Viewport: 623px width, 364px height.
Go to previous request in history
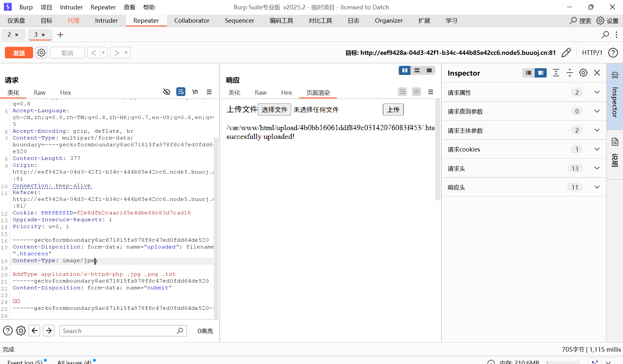(x=93, y=53)
